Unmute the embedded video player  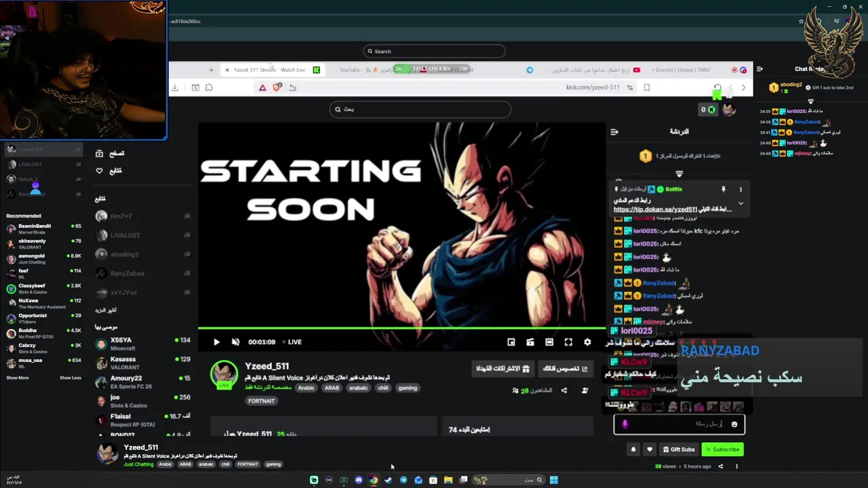click(235, 342)
